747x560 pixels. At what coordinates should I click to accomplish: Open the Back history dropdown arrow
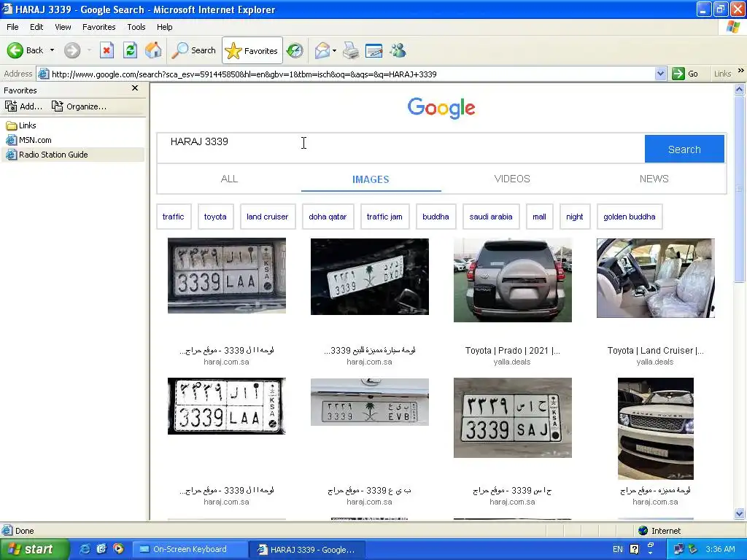click(52, 50)
